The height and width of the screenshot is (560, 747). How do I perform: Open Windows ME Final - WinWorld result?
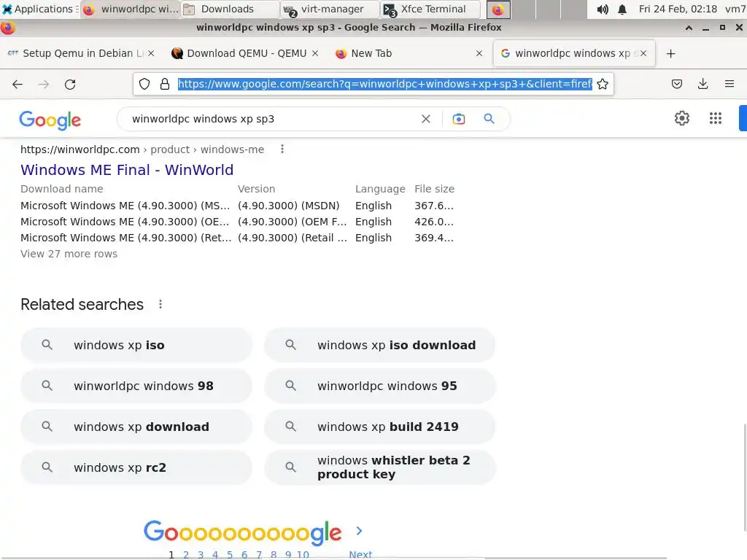(127, 170)
